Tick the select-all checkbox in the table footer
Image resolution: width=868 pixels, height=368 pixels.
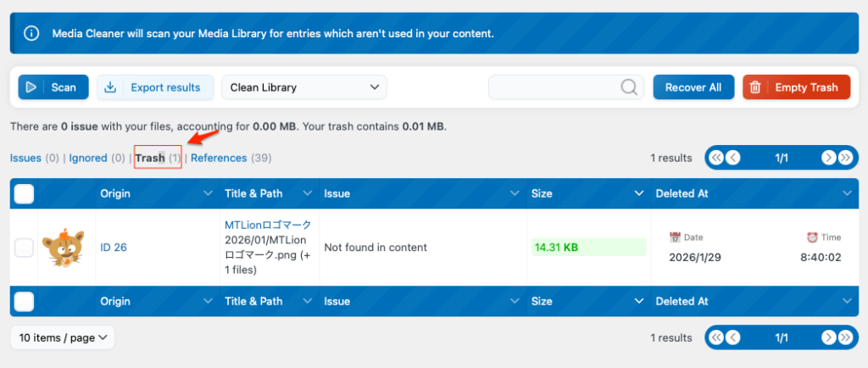[25, 301]
